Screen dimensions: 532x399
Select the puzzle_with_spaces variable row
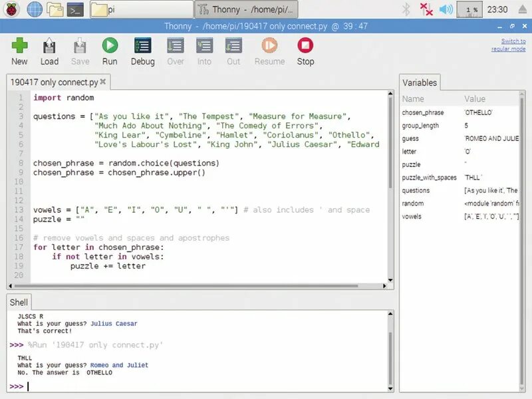[x=460, y=178]
